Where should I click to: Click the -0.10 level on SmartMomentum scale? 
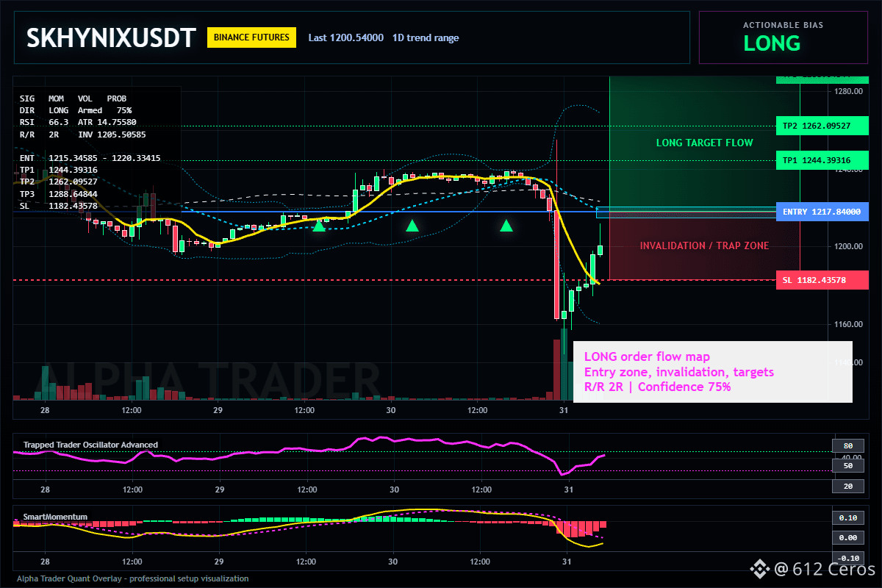click(847, 558)
